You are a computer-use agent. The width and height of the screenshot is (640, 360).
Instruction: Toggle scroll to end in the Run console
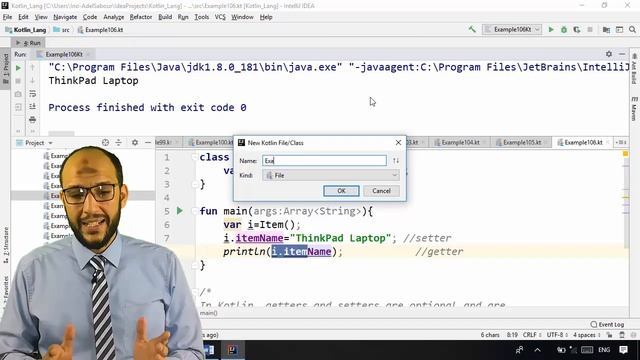click(x=33, y=107)
